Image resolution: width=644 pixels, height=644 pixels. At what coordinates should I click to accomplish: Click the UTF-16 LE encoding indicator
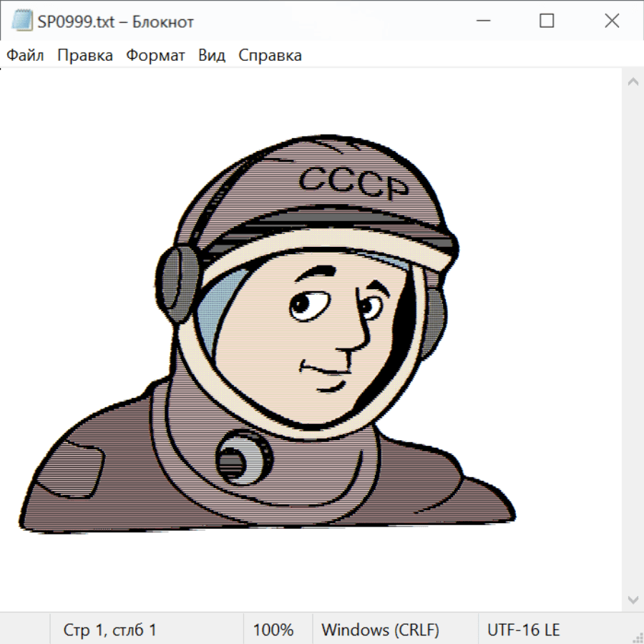pos(523,630)
